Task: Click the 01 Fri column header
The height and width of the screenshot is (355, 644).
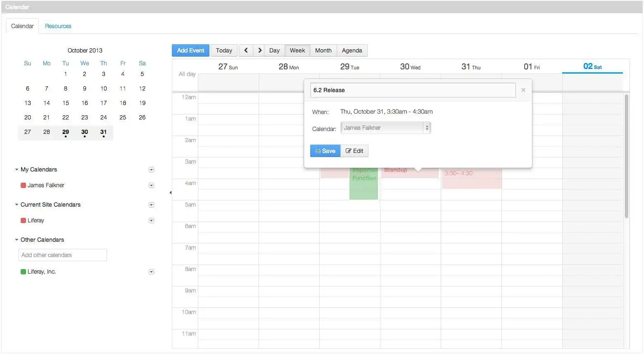Action: coord(532,67)
